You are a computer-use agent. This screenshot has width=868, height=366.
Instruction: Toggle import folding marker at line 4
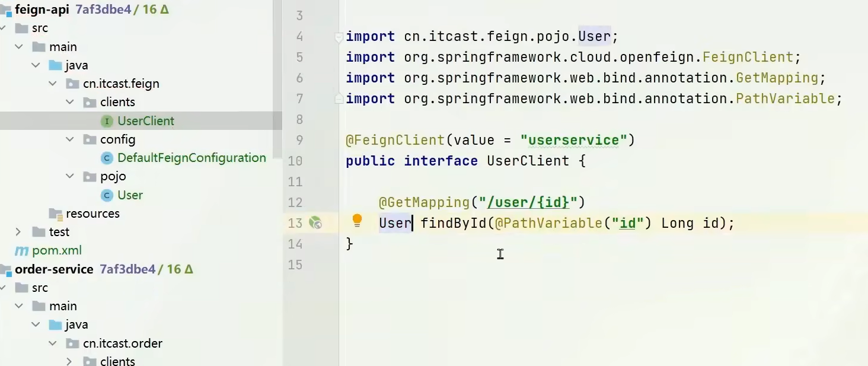click(339, 37)
